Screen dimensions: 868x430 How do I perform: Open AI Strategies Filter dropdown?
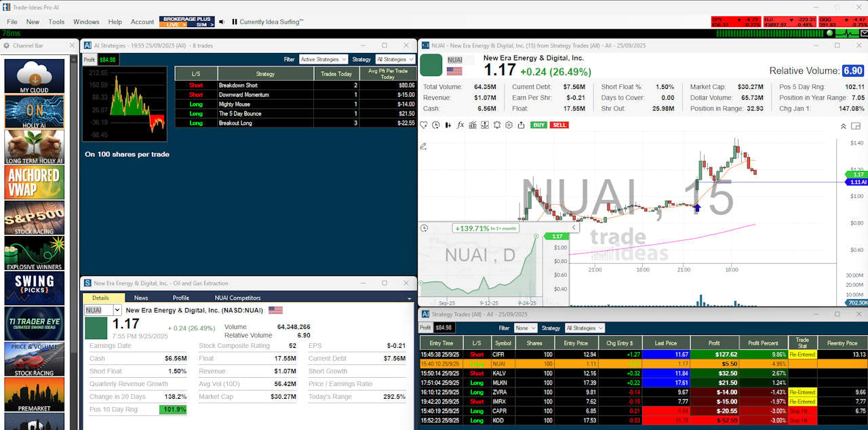[x=323, y=60]
